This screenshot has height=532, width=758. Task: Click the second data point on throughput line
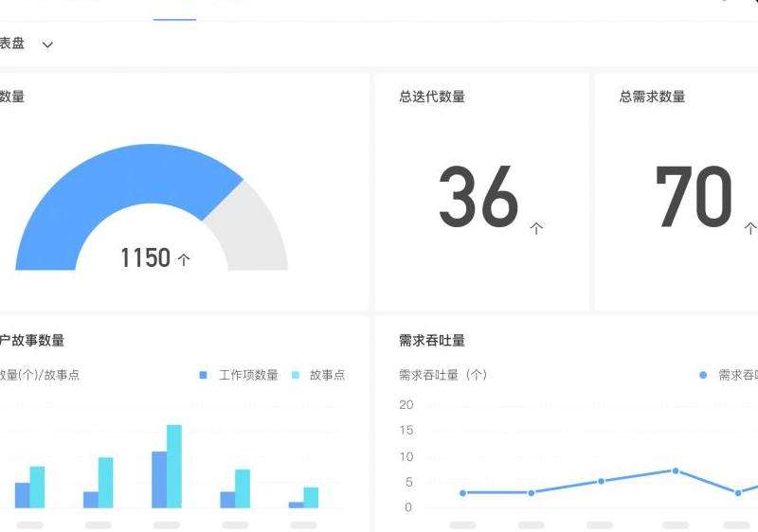pos(532,493)
